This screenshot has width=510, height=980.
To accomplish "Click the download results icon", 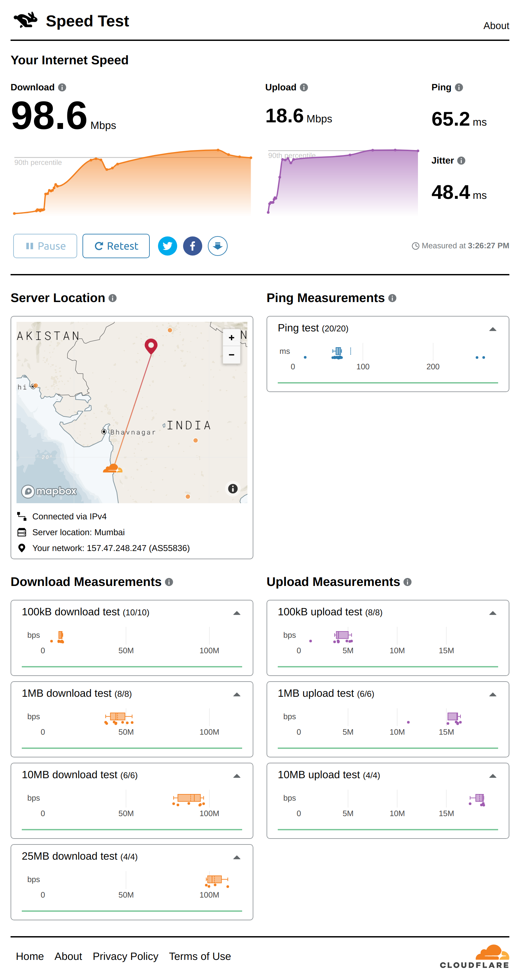I will (218, 246).
